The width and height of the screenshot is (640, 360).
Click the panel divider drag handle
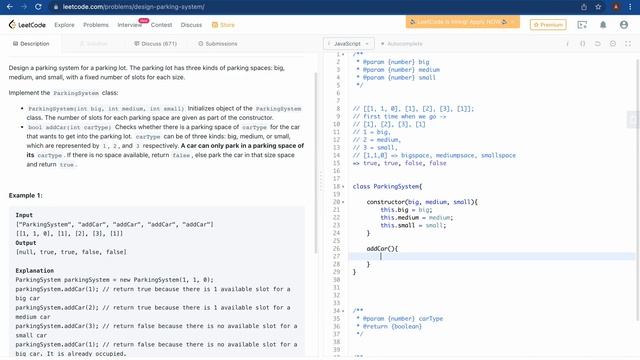pos(321,182)
